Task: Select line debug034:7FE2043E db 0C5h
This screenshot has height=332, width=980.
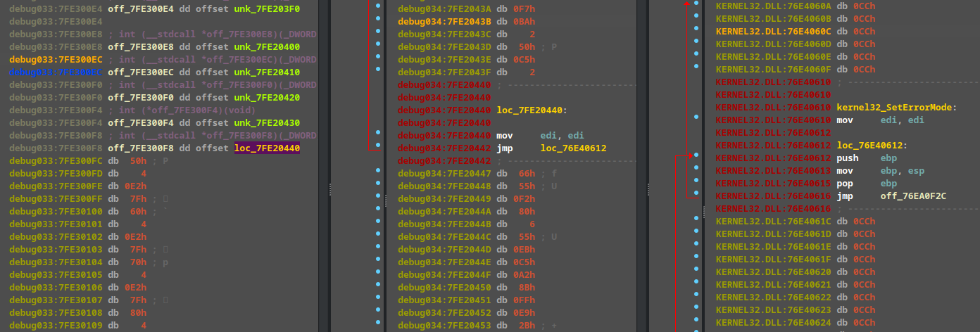Action: pyautogui.click(x=467, y=60)
